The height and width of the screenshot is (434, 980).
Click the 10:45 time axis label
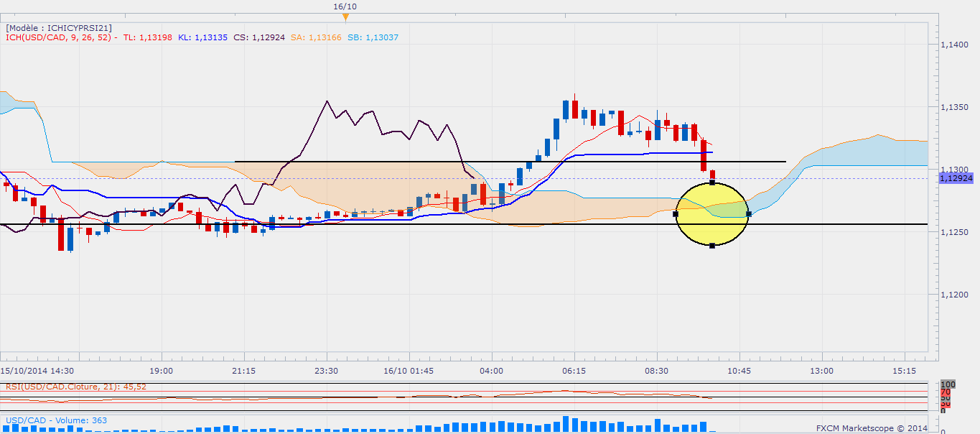pyautogui.click(x=739, y=371)
